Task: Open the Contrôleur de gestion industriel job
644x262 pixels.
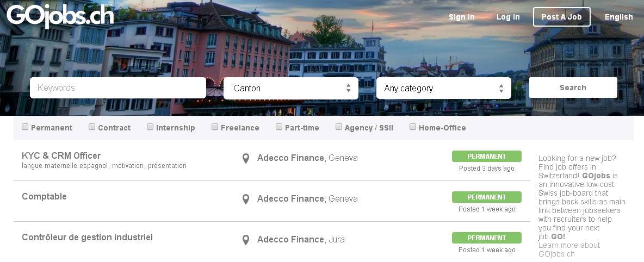Action: coord(87,238)
